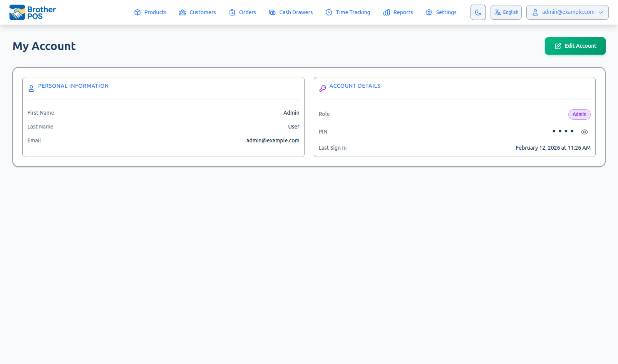Open Reports using the chart icon
This screenshot has width=618, height=364.
point(386,12)
